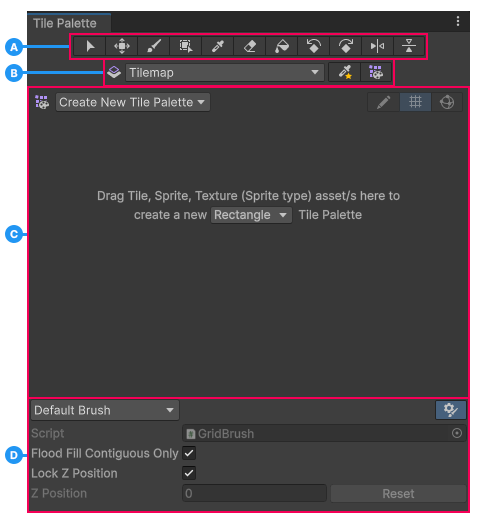This screenshot has height=524, width=497.
Task: Pick the Box Fill tool
Action: [x=185, y=46]
